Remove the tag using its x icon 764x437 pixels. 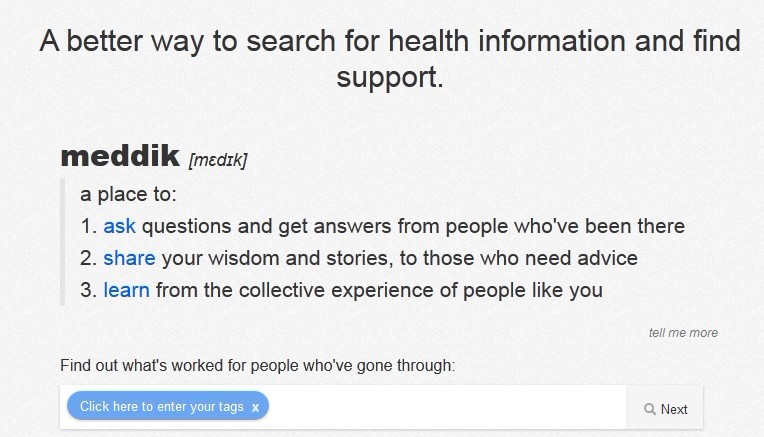pyautogui.click(x=255, y=408)
